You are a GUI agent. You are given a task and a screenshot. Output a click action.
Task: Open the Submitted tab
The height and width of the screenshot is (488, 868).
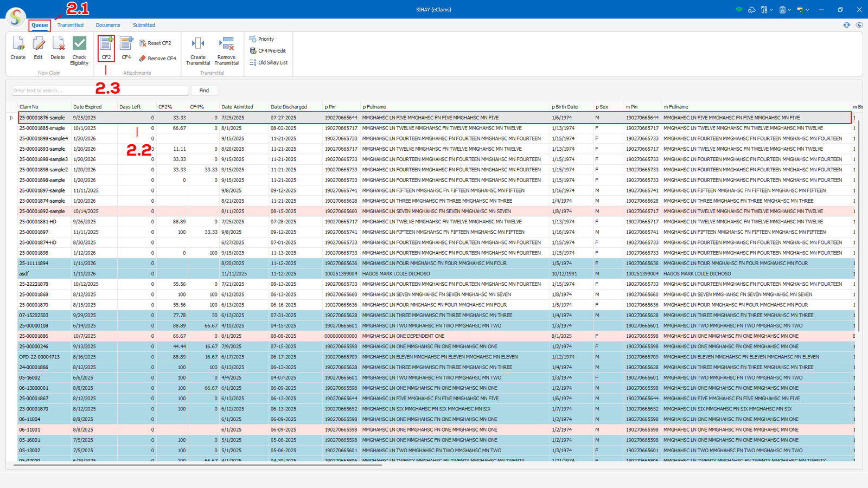144,25
